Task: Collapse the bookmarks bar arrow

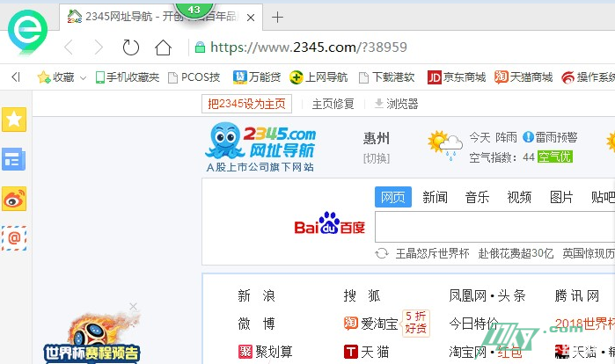Action: (x=16, y=77)
